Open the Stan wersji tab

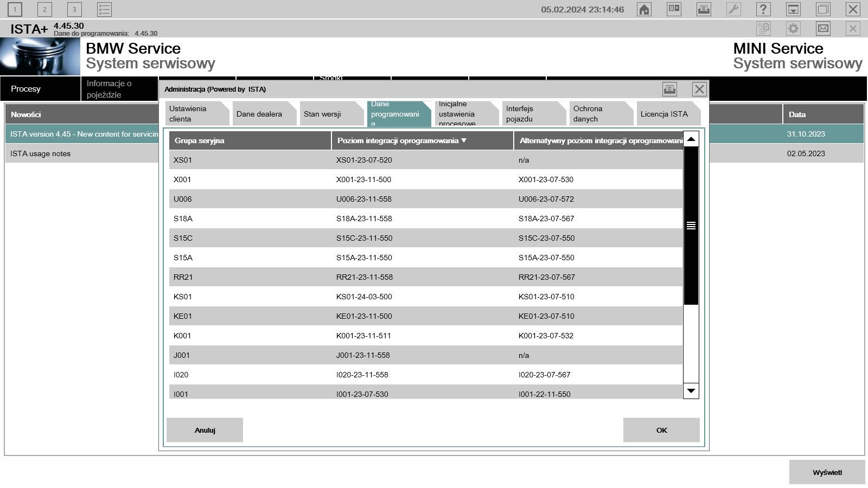point(332,113)
